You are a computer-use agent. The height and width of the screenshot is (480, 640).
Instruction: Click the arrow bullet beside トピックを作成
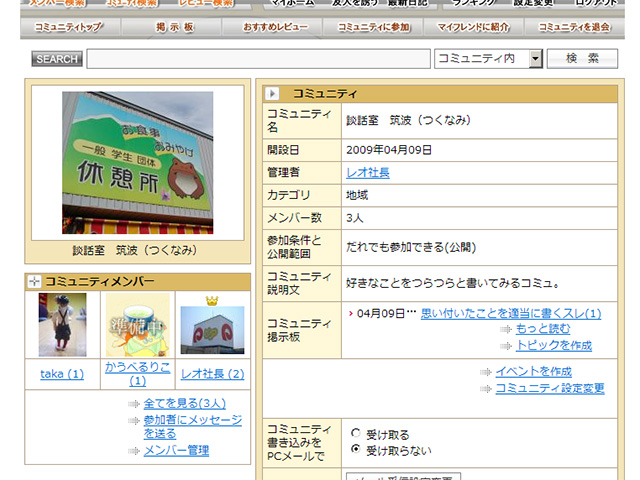tap(506, 346)
